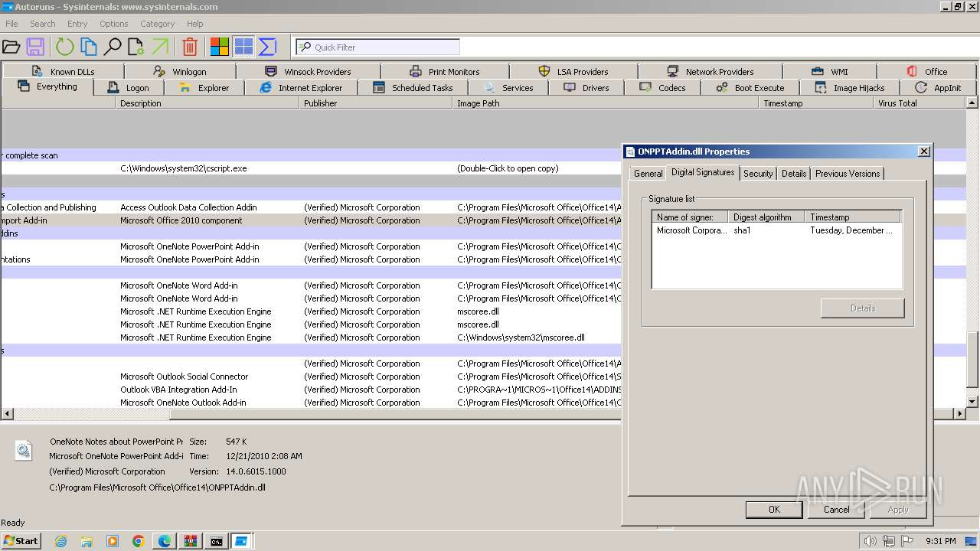Click the Save floppy disk icon
Screen dimensions: 980x551
pos(35,47)
